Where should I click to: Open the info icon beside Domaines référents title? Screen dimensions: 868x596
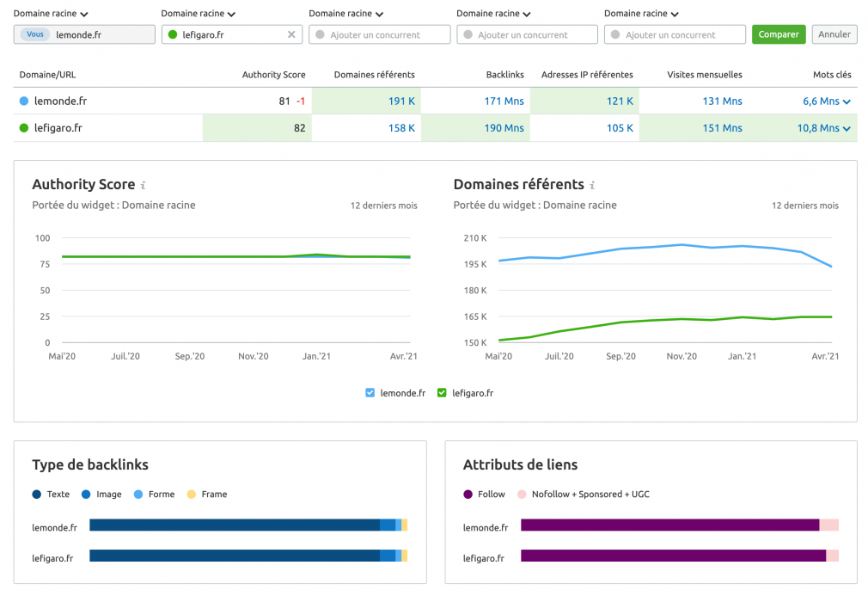(592, 185)
